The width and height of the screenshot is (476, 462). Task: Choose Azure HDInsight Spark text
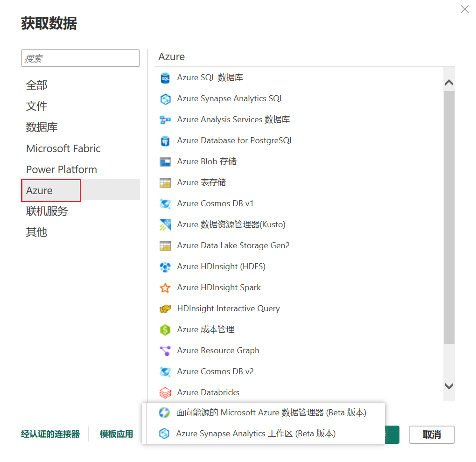tap(219, 287)
